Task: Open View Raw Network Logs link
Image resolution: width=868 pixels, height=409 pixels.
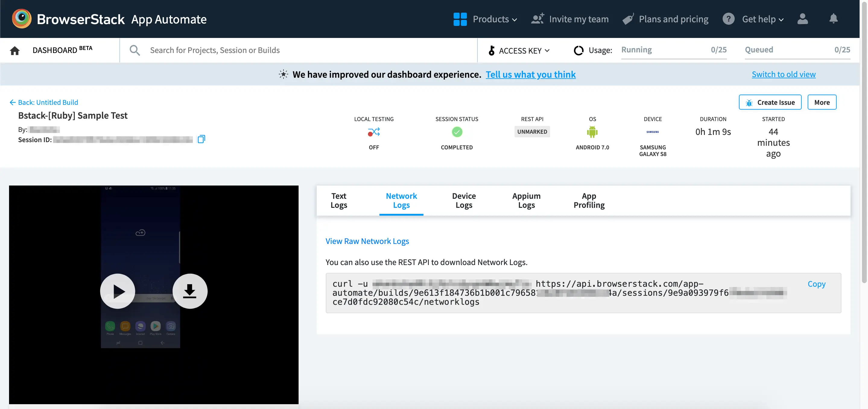Action: 367,241
